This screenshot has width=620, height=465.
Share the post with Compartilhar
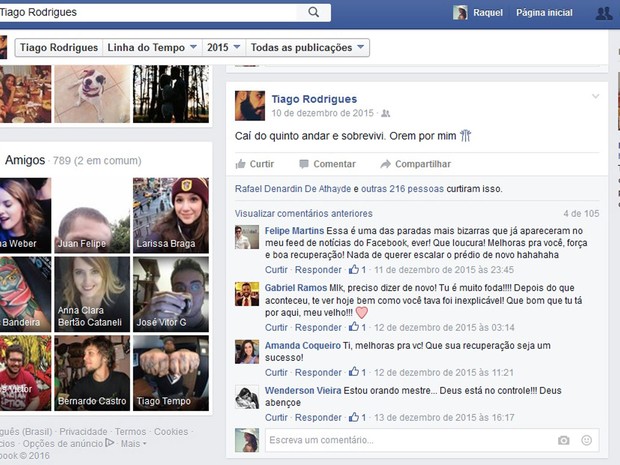tap(415, 164)
